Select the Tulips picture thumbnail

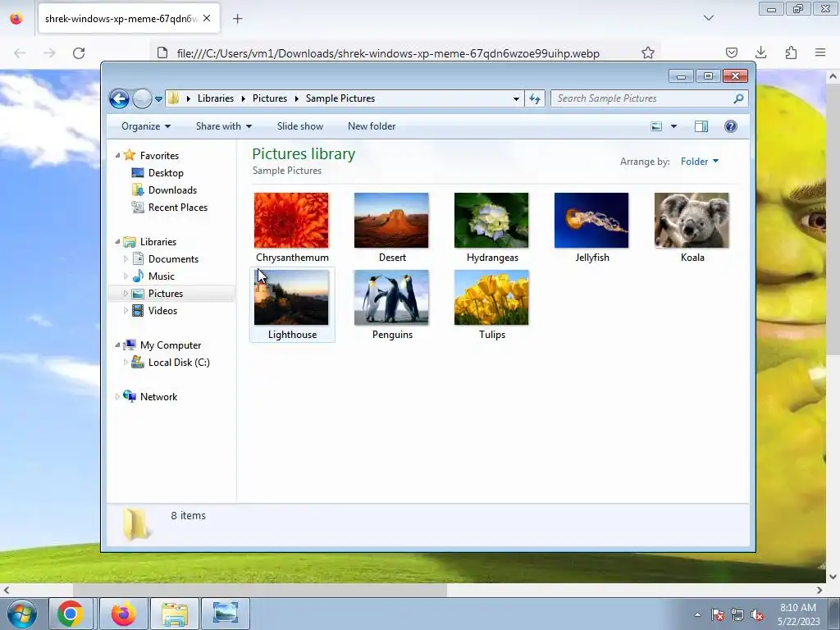491,297
